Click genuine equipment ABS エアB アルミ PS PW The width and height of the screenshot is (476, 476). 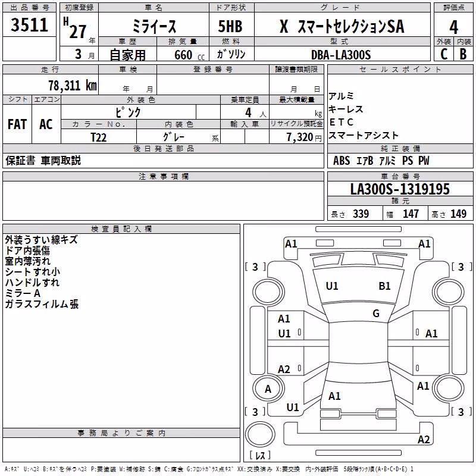381,161
